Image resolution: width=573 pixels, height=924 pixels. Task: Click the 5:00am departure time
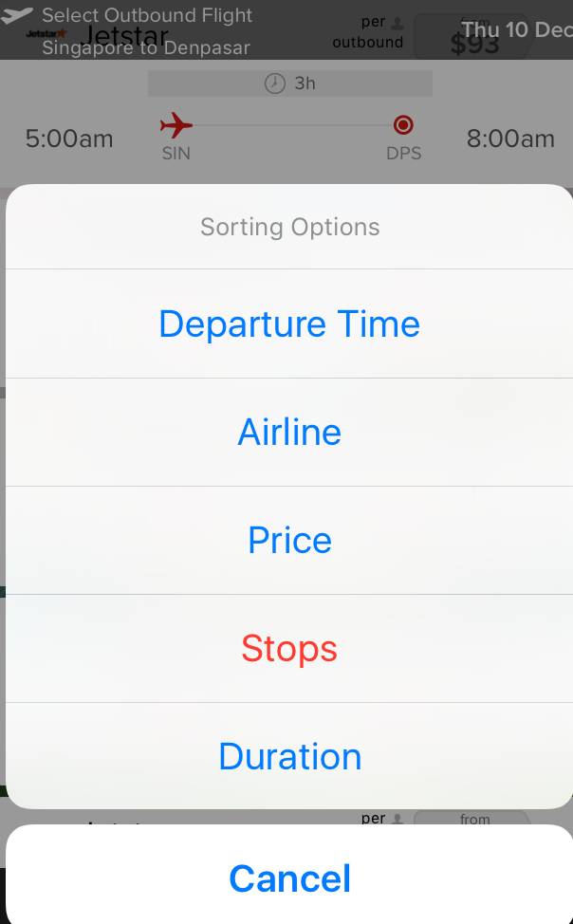point(69,139)
